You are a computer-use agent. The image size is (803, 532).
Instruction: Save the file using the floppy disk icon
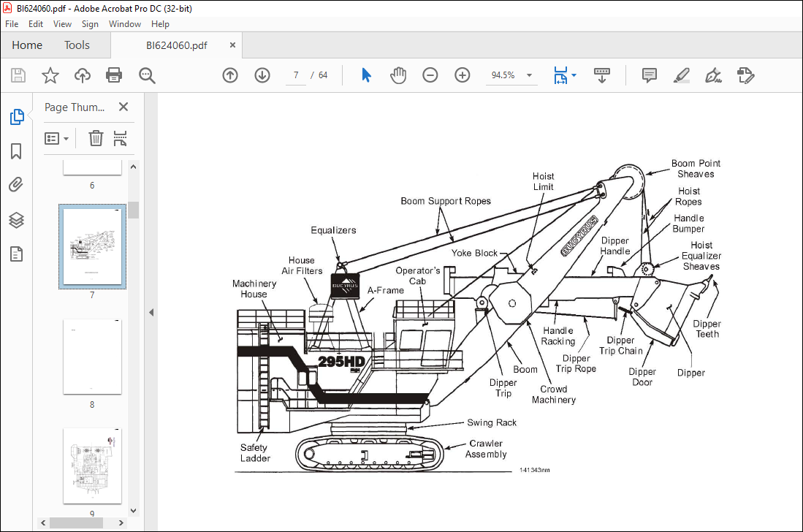coord(18,75)
